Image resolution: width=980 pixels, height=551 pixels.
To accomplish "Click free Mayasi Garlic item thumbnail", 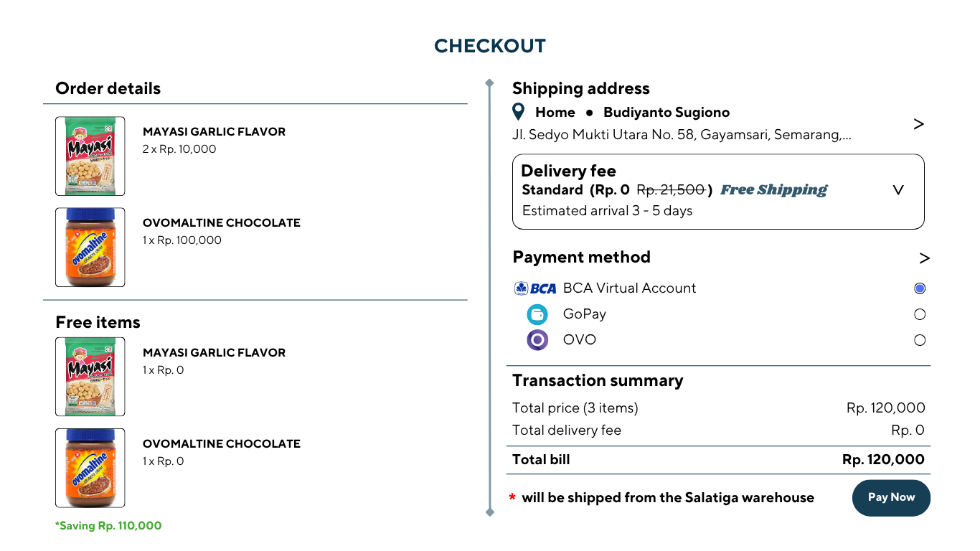I will pyautogui.click(x=90, y=377).
